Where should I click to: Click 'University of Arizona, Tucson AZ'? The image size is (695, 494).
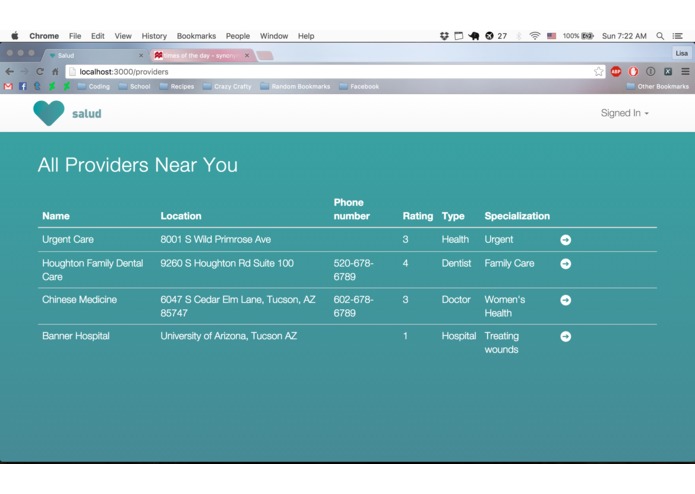[229, 336]
